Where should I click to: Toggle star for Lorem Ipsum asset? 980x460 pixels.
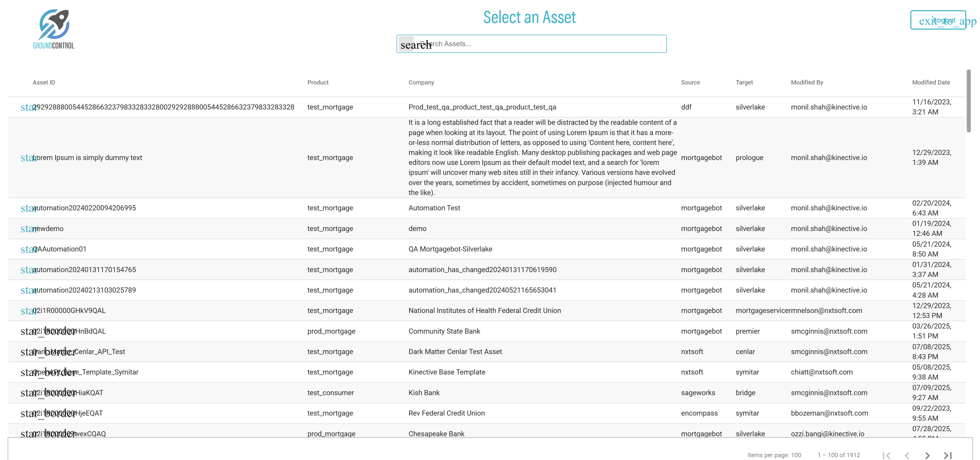26,158
